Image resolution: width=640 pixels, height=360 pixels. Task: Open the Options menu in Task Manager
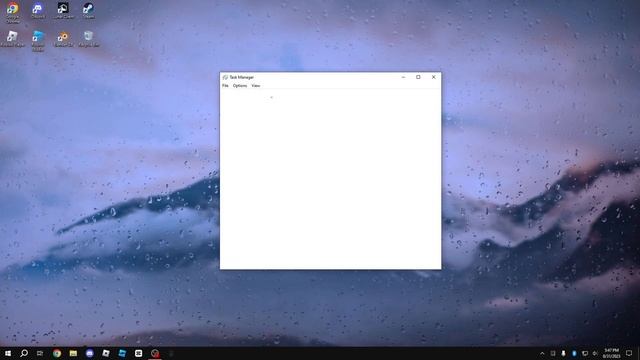pos(240,86)
